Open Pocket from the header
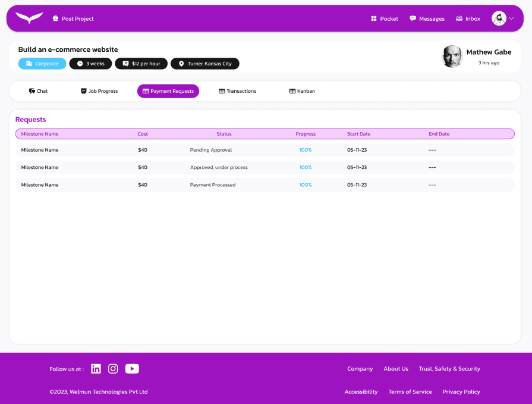This screenshot has width=532, height=404. click(385, 18)
